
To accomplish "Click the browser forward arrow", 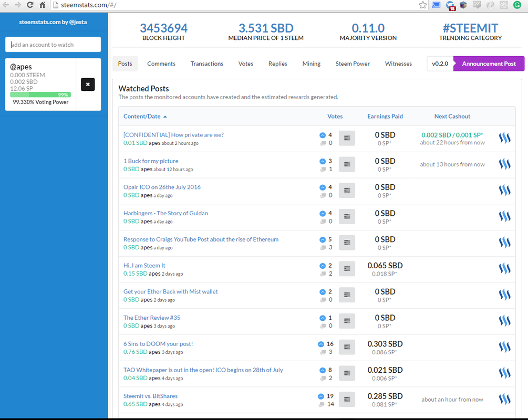I will click(17, 5).
